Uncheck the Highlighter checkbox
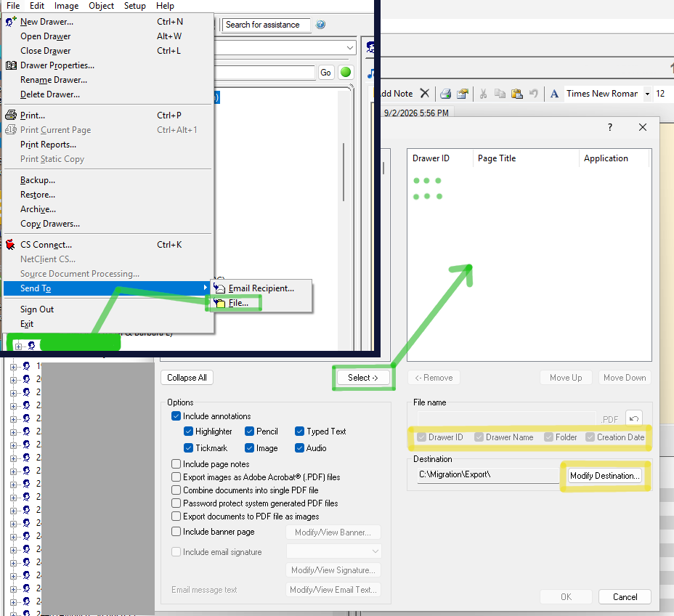Image resolution: width=674 pixels, height=616 pixels. [188, 431]
